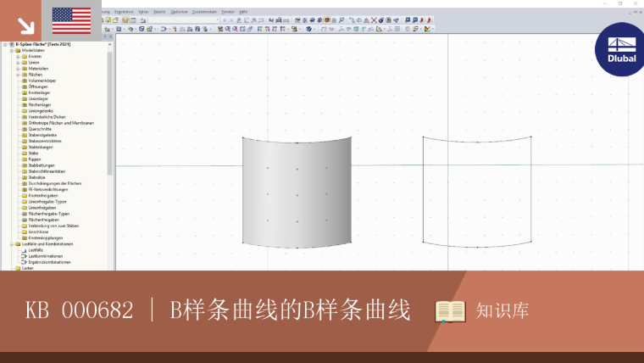Click the Dlubal logo badge

[x=619, y=49]
